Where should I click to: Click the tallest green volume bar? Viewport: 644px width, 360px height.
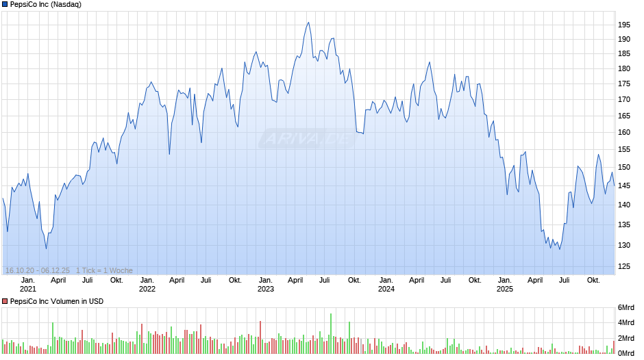[x=331, y=334]
